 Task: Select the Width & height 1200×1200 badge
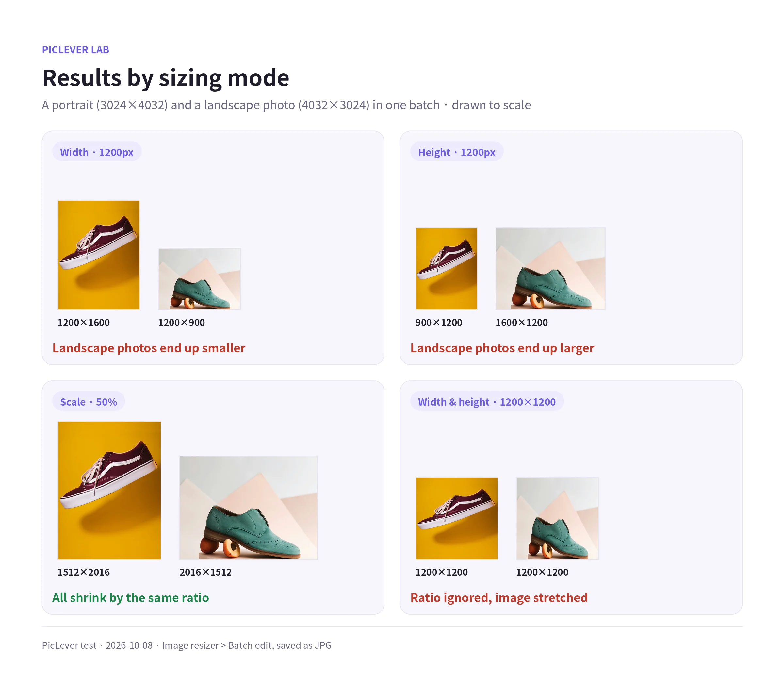[x=487, y=402]
